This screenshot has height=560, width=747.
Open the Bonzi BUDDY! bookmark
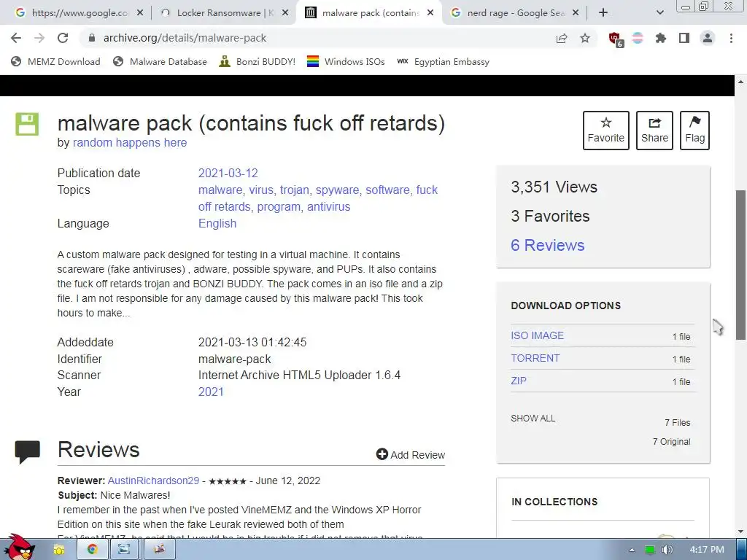pyautogui.click(x=258, y=61)
